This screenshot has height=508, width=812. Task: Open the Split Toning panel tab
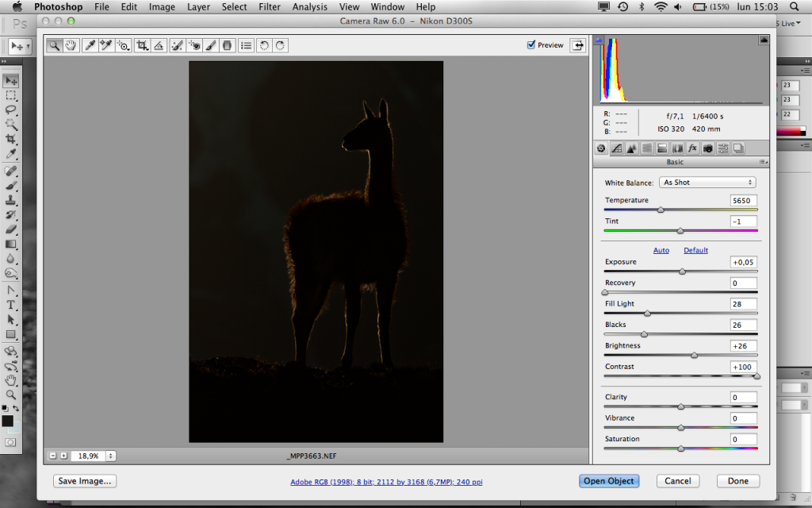click(662, 148)
